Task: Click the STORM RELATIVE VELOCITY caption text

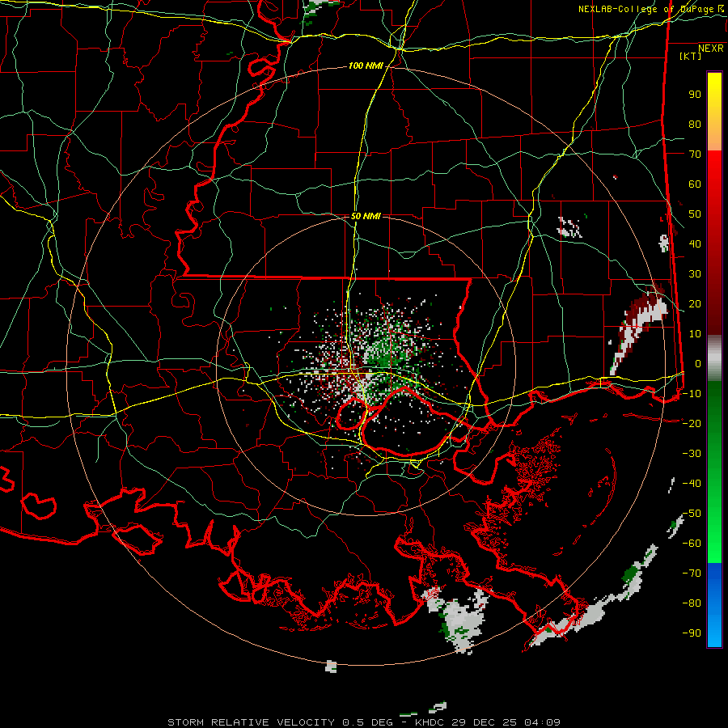Action: (252, 722)
